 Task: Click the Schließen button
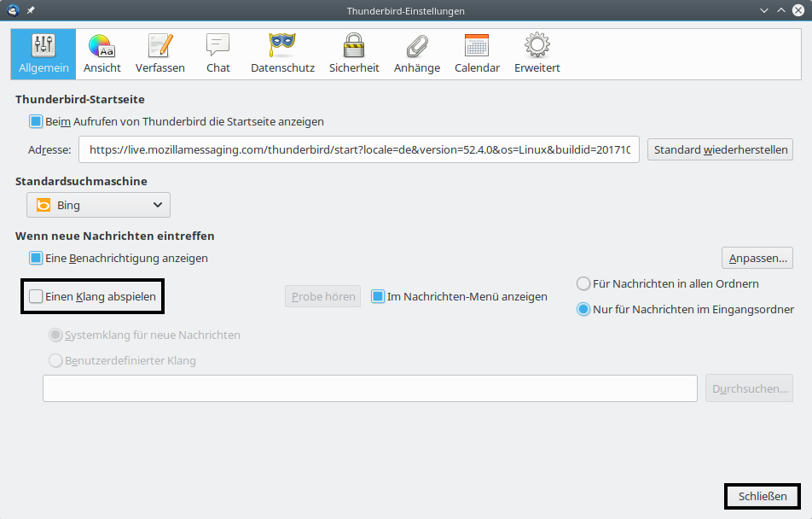click(763, 496)
